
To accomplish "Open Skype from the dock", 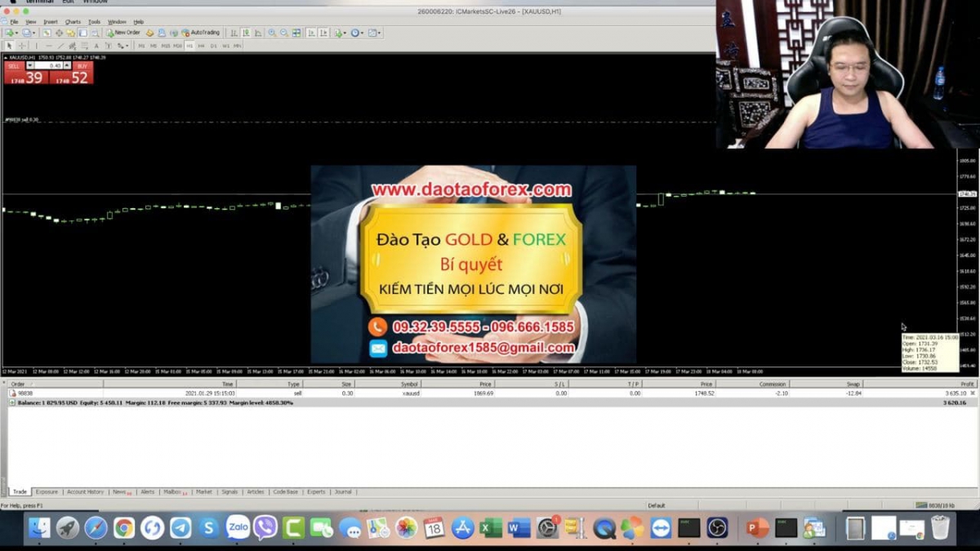I will [209, 528].
